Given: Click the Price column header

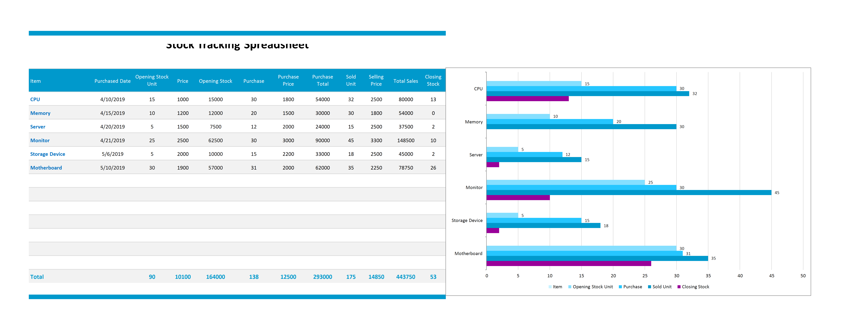Looking at the screenshot, I should coord(183,81).
